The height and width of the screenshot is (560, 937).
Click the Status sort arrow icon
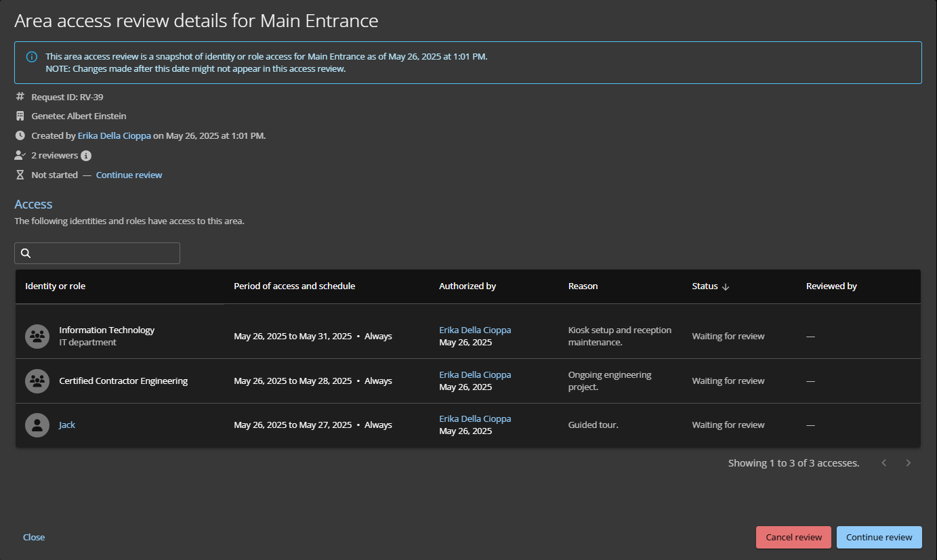tap(726, 286)
